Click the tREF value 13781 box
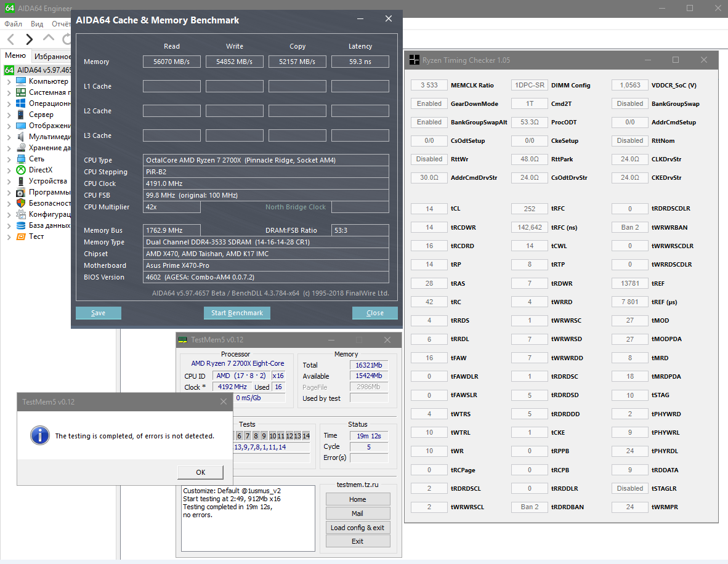This screenshot has width=728, height=564. coord(630,283)
